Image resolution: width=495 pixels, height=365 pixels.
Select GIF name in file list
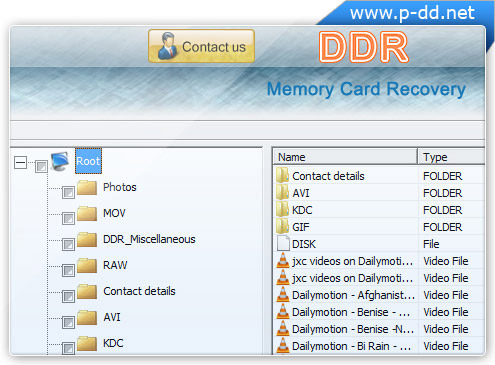pos(301,227)
